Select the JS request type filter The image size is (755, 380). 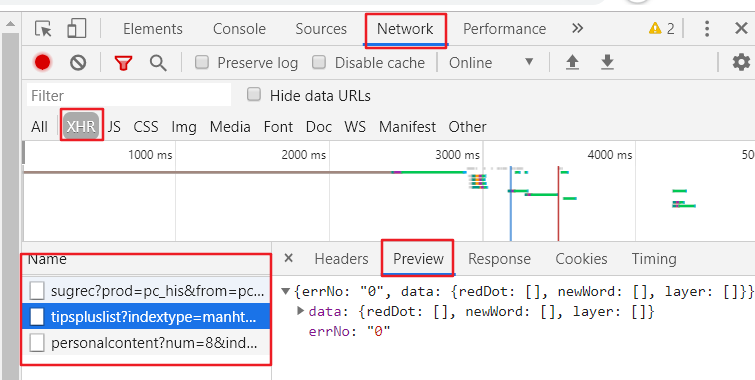[114, 127]
